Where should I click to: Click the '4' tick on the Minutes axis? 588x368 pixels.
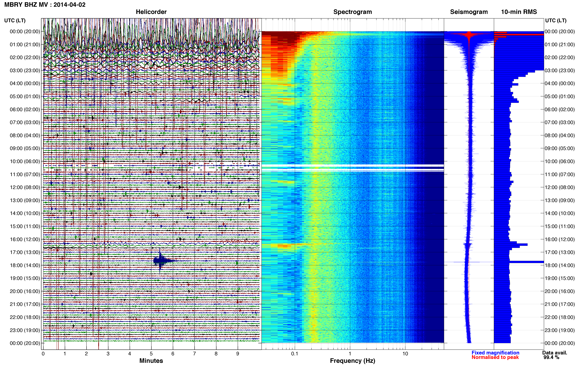coord(130,354)
